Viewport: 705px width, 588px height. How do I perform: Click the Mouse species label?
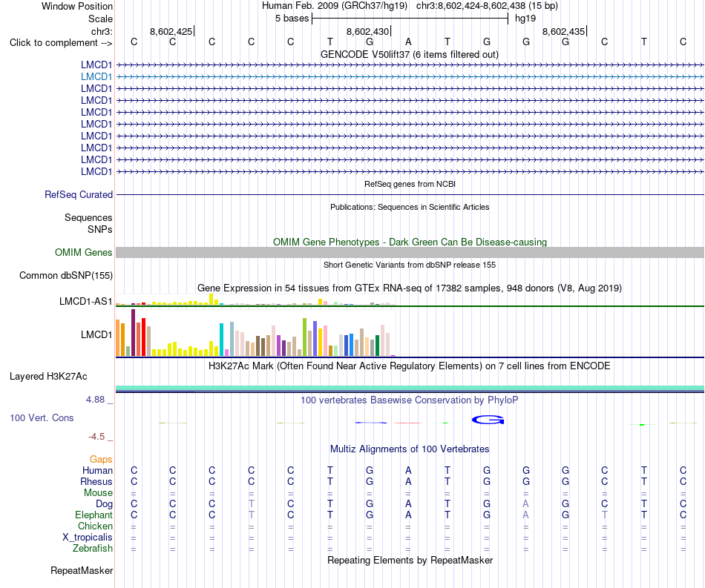click(98, 493)
